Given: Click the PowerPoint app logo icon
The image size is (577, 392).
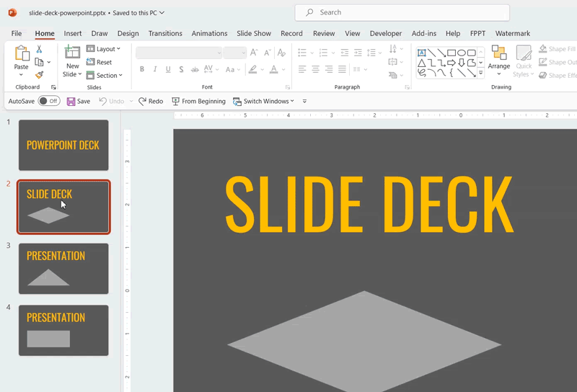Looking at the screenshot, I should [x=12, y=13].
